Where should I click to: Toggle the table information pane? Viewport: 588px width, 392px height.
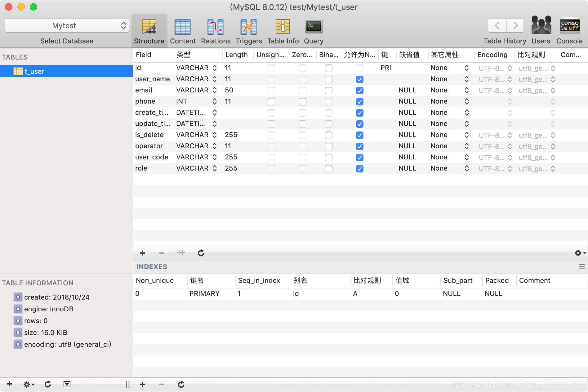click(x=67, y=385)
